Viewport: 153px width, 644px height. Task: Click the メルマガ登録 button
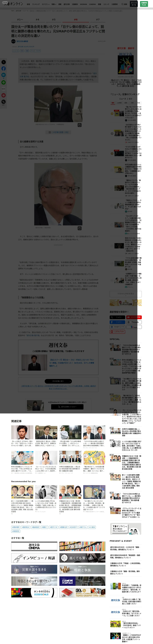(x=134, y=317)
